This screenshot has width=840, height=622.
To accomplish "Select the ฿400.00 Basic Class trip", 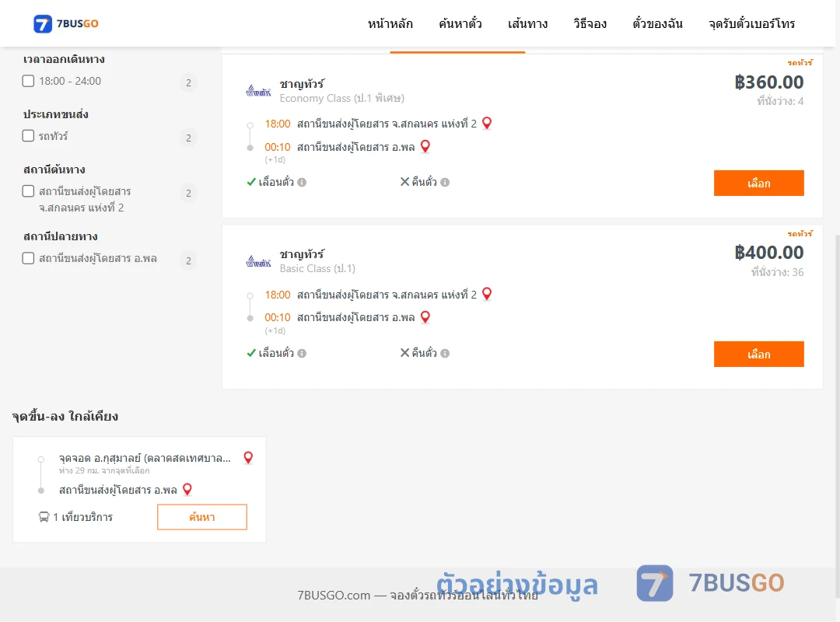I will (758, 354).
